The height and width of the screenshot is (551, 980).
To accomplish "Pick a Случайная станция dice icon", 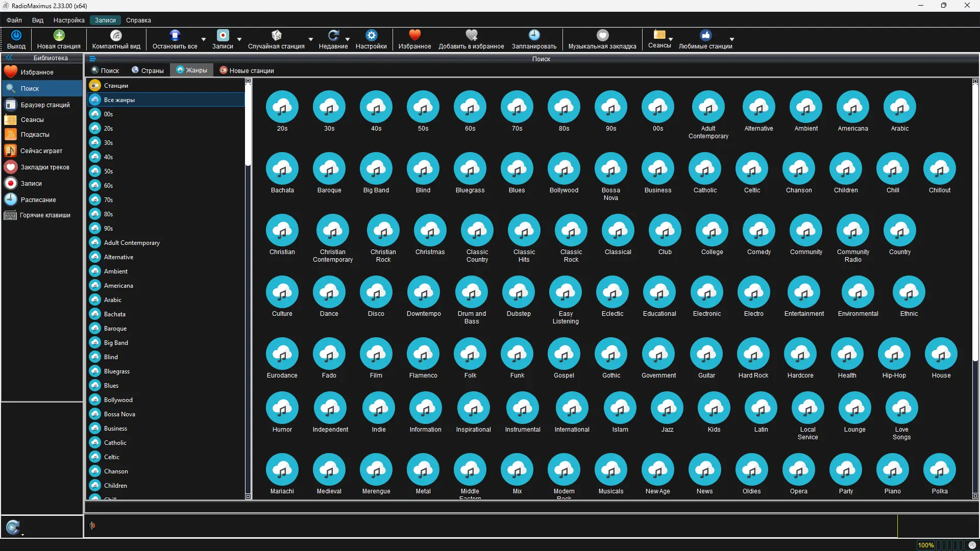I will tap(276, 35).
